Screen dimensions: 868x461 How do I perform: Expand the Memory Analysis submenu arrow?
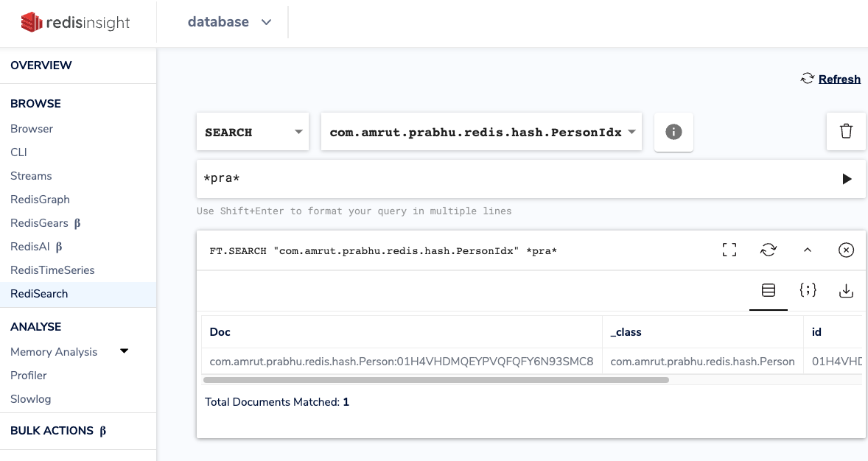click(124, 351)
